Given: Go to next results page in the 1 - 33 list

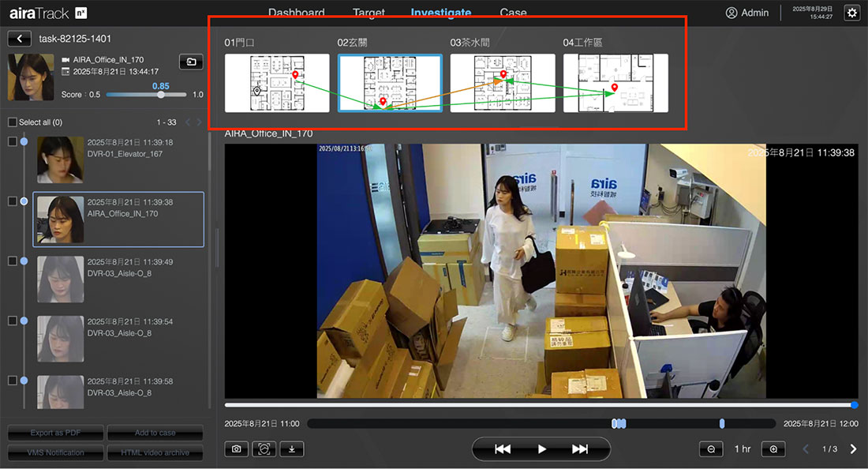Looking at the screenshot, I should pos(200,122).
